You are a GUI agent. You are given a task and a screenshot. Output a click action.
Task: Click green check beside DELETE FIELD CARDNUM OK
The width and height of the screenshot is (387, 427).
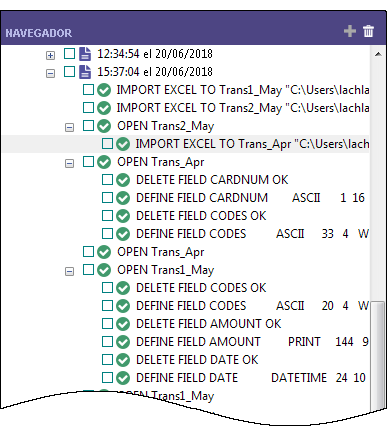123,180
